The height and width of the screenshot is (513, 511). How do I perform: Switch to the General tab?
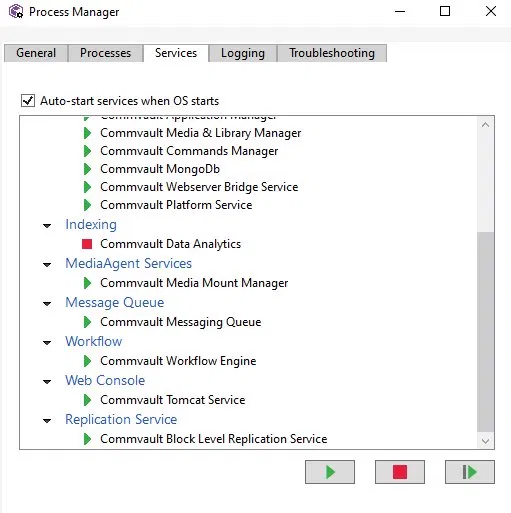point(36,53)
